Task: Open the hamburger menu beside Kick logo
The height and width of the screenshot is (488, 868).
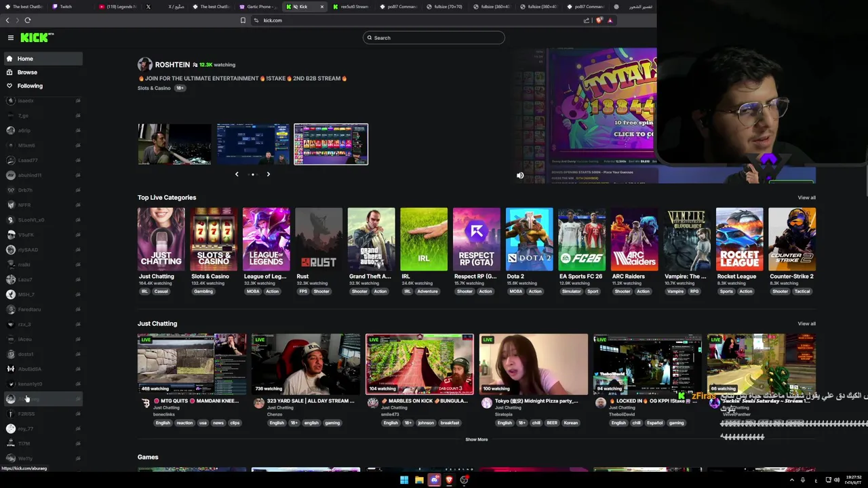Action: (11, 38)
